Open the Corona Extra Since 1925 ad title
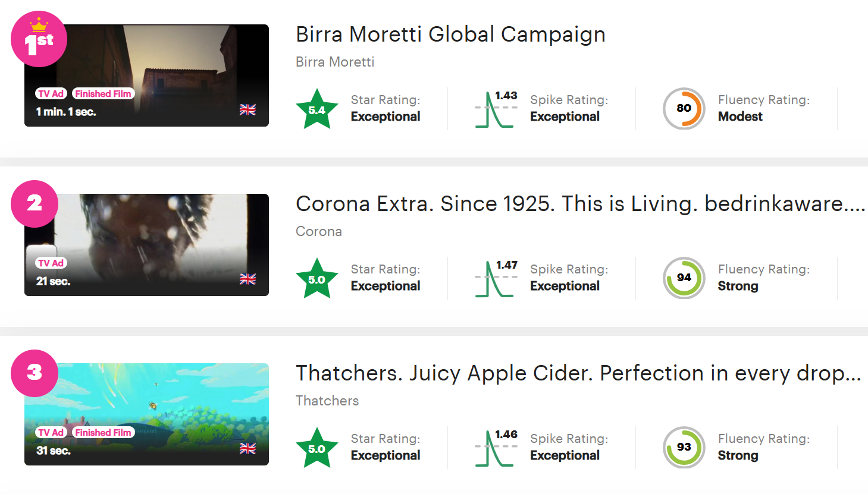Image resolution: width=868 pixels, height=494 pixels. click(581, 204)
